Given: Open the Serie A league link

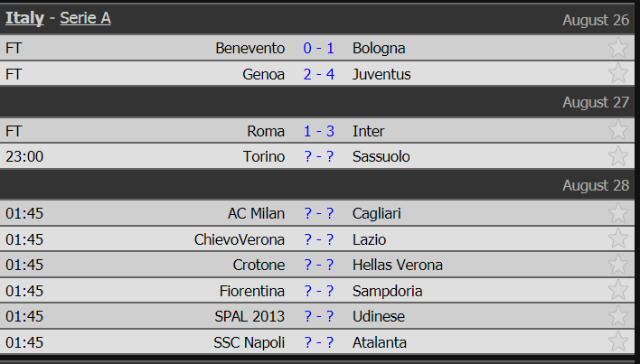Looking at the screenshot, I should point(86,18).
